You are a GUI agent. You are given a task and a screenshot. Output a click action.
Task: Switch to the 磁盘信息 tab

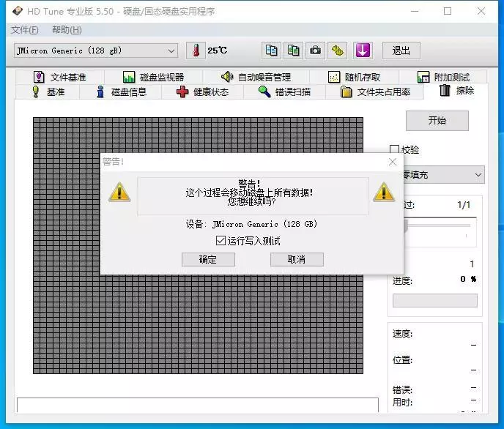122,92
